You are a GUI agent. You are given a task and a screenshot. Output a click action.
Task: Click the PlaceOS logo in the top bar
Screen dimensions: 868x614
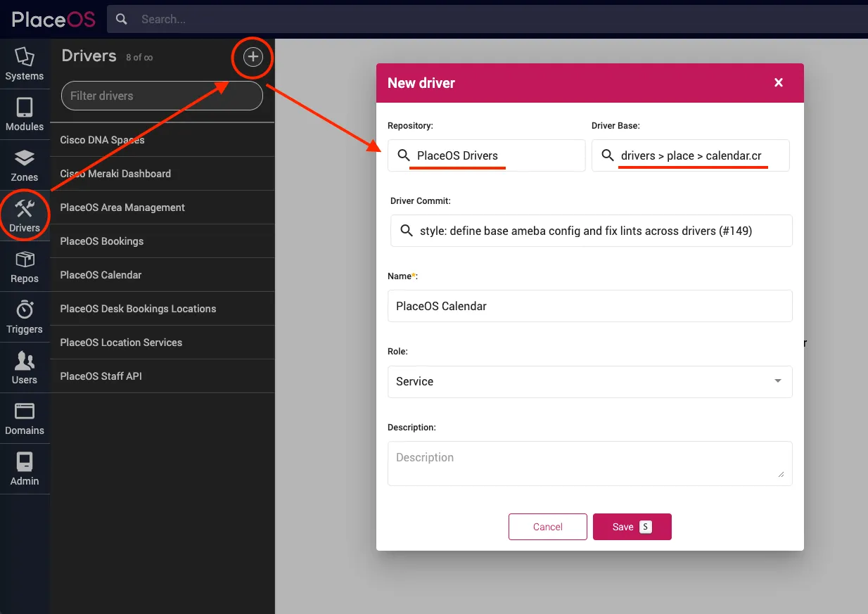click(x=52, y=19)
